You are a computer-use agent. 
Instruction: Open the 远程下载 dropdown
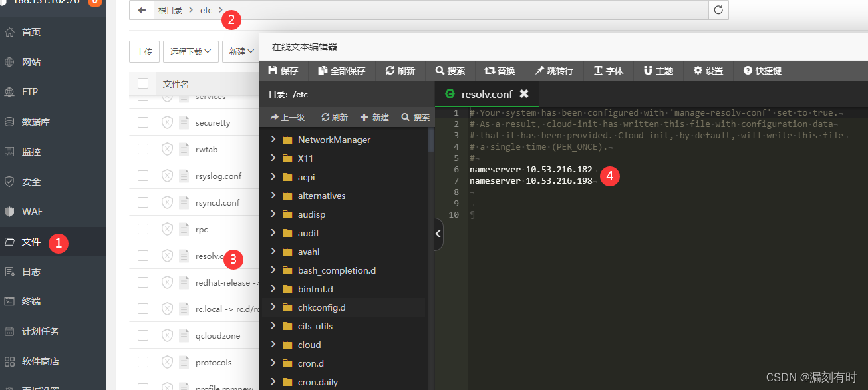191,51
